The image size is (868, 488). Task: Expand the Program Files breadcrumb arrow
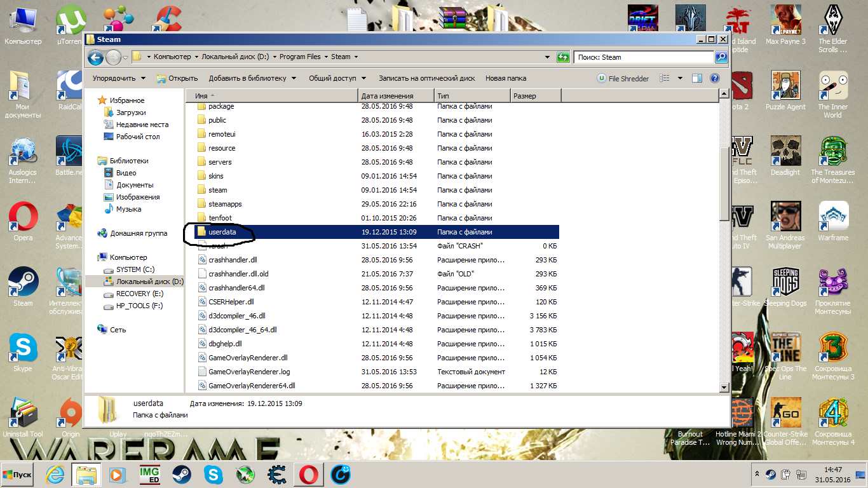(326, 57)
